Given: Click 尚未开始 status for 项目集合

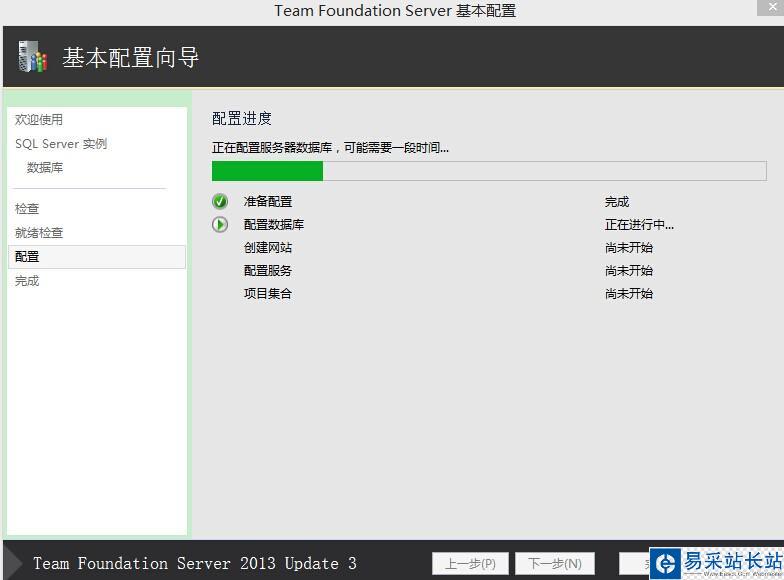Looking at the screenshot, I should (629, 294).
